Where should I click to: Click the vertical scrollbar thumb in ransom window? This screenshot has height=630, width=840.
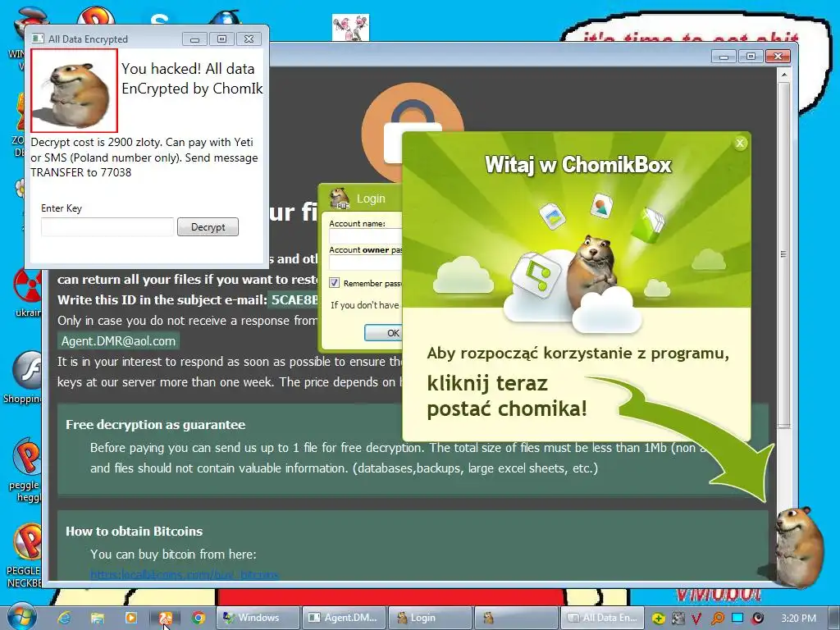point(783,254)
